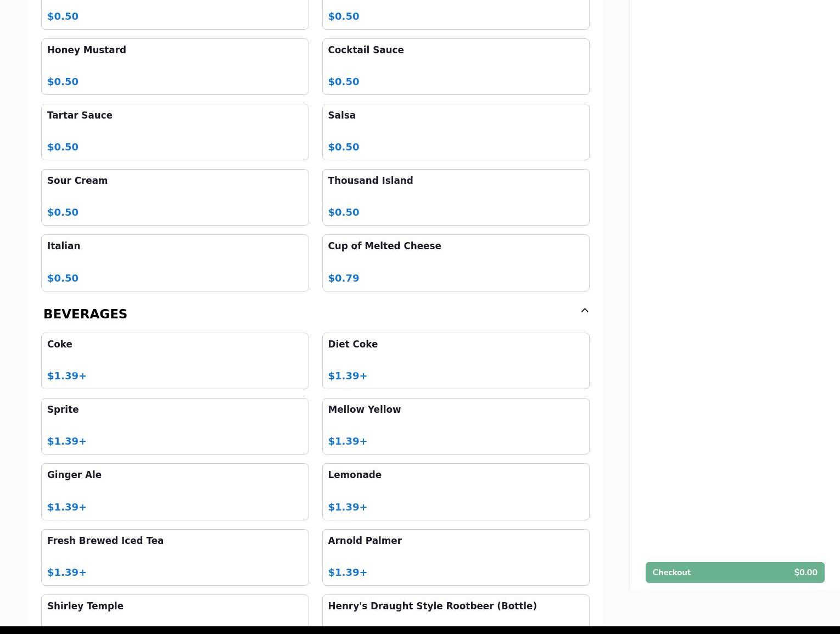Open the Arnold Palmer item
The image size is (840, 634).
456,557
